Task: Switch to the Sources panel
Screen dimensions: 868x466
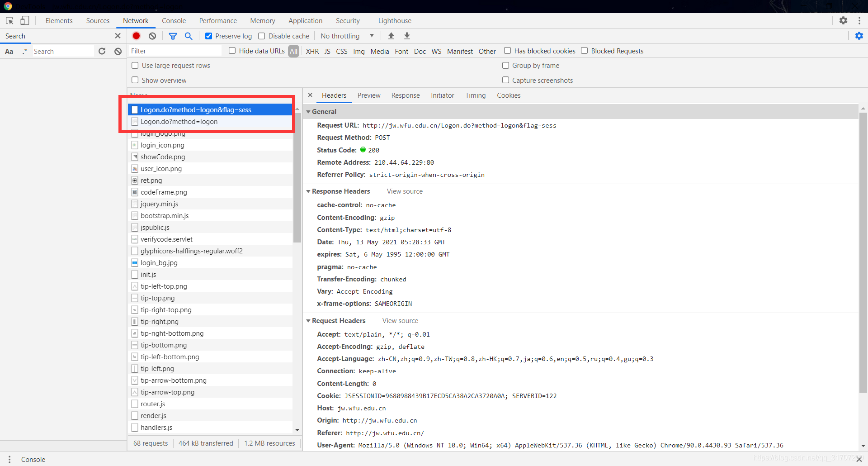Action: (x=98, y=20)
